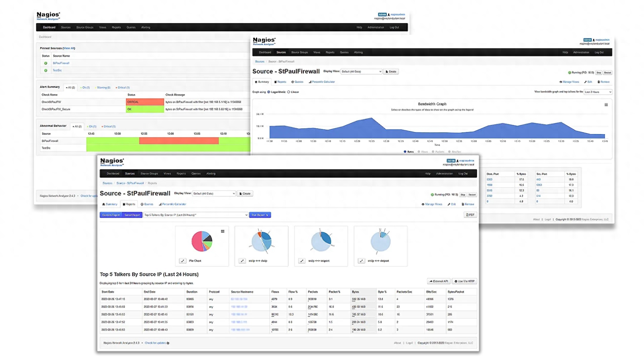This screenshot has height=362, width=644.
Task: Click the Run Report button
Action: pos(260,215)
